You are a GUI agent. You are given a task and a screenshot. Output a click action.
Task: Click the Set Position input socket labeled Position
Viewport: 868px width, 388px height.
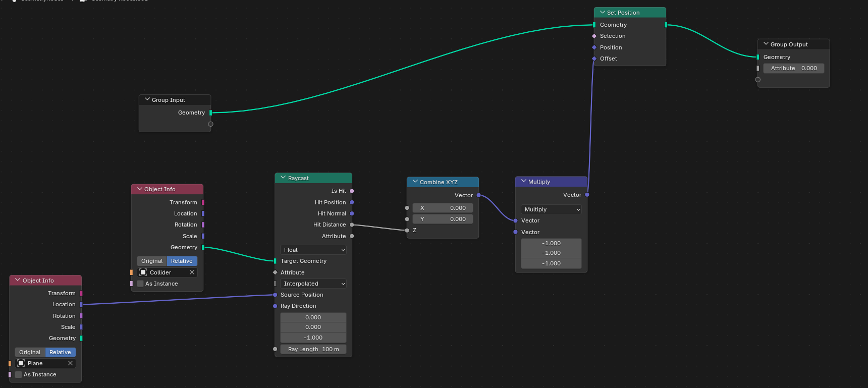tap(594, 47)
